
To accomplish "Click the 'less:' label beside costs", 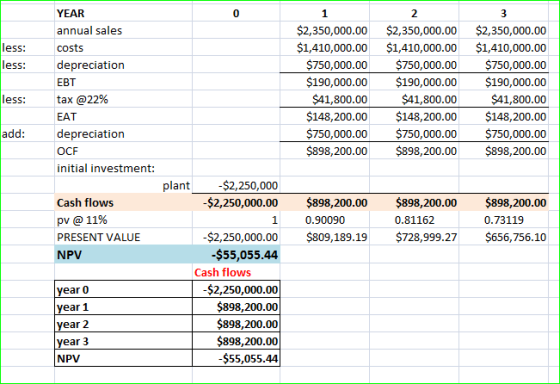I will click(x=14, y=48).
